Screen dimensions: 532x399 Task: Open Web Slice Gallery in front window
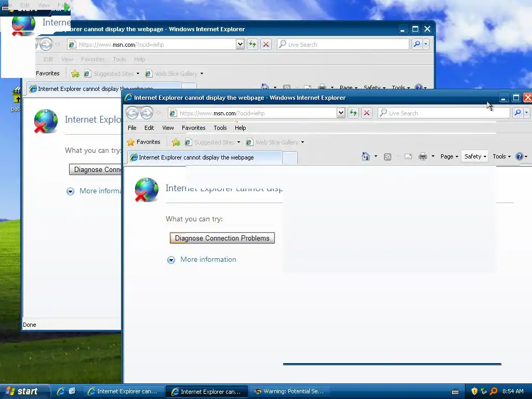click(275, 142)
